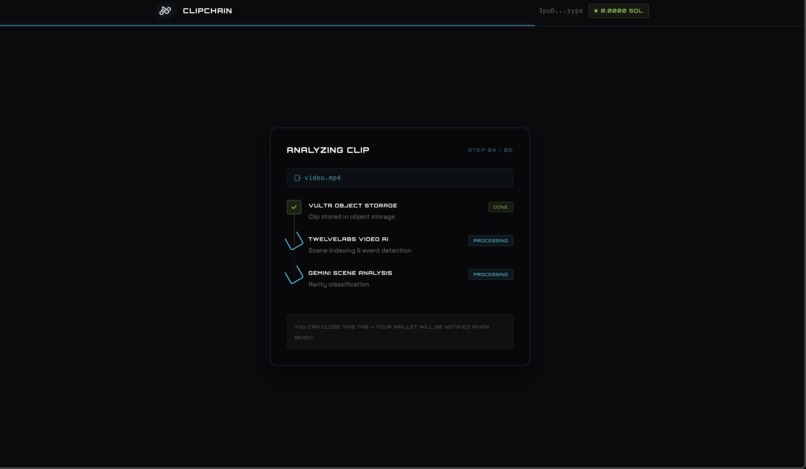This screenshot has height=469, width=806.
Task: Click PROCESSING badge for TwelveLabs Video AI
Action: [490, 241]
